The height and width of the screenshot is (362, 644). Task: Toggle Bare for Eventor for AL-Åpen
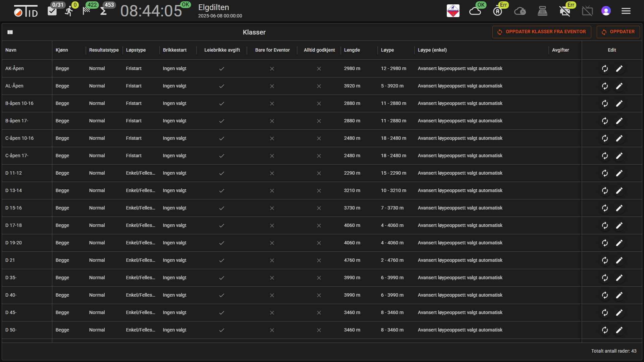point(272,86)
